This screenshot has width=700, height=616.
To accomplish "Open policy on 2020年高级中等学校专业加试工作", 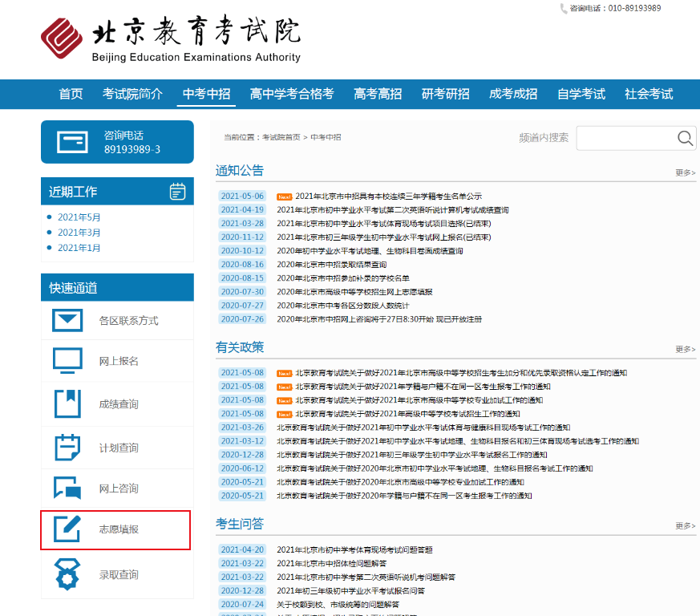I will [x=400, y=482].
